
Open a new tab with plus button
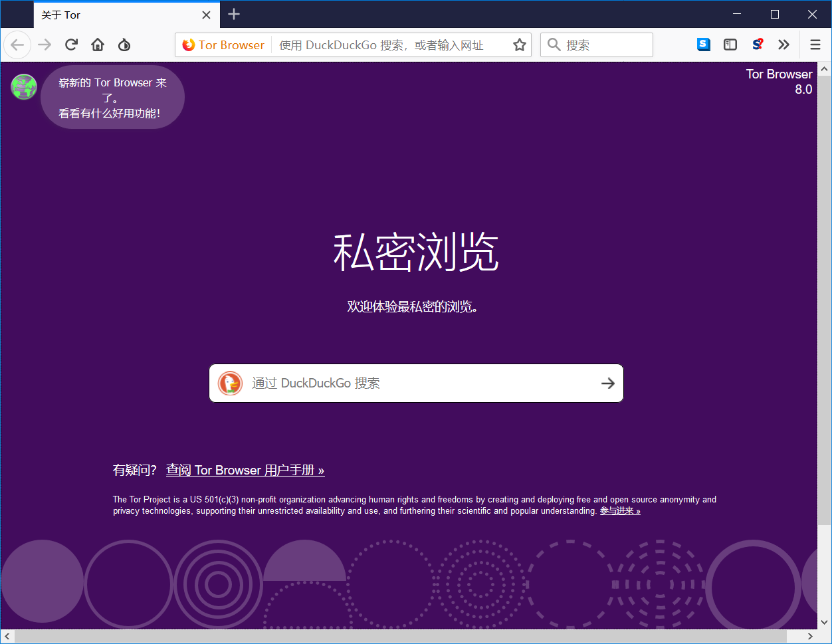pos(234,14)
